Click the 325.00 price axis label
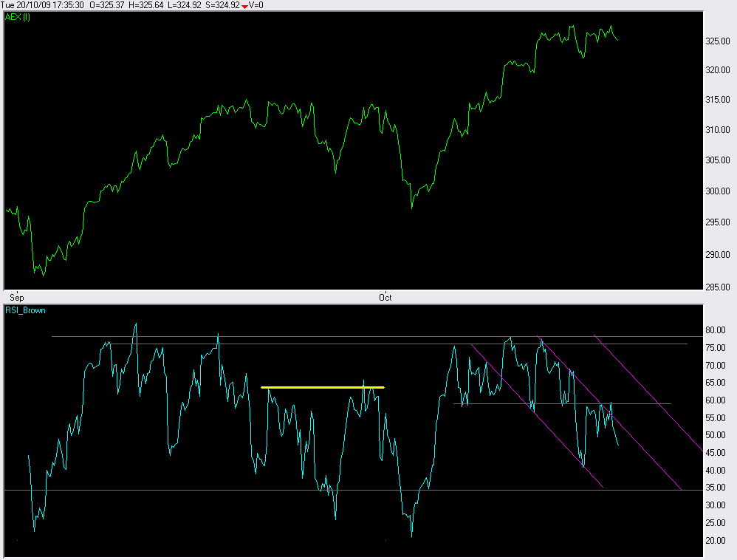This screenshot has height=560, width=737. pyautogui.click(x=717, y=41)
